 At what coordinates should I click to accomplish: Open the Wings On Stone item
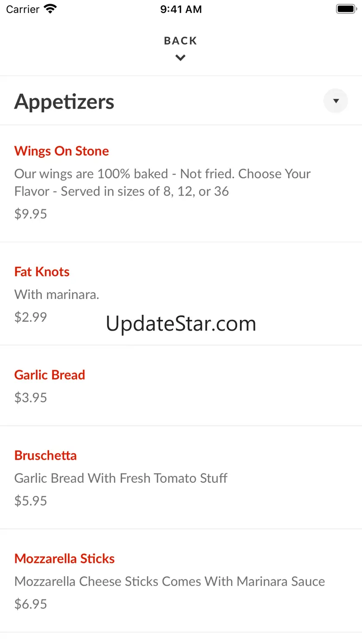(x=62, y=151)
